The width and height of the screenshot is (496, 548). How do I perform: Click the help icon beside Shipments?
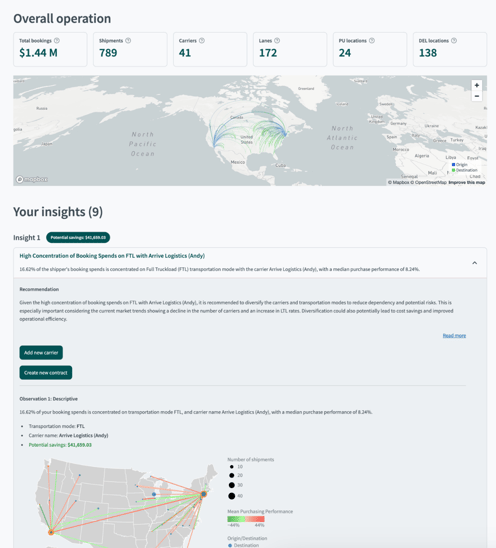(x=128, y=41)
